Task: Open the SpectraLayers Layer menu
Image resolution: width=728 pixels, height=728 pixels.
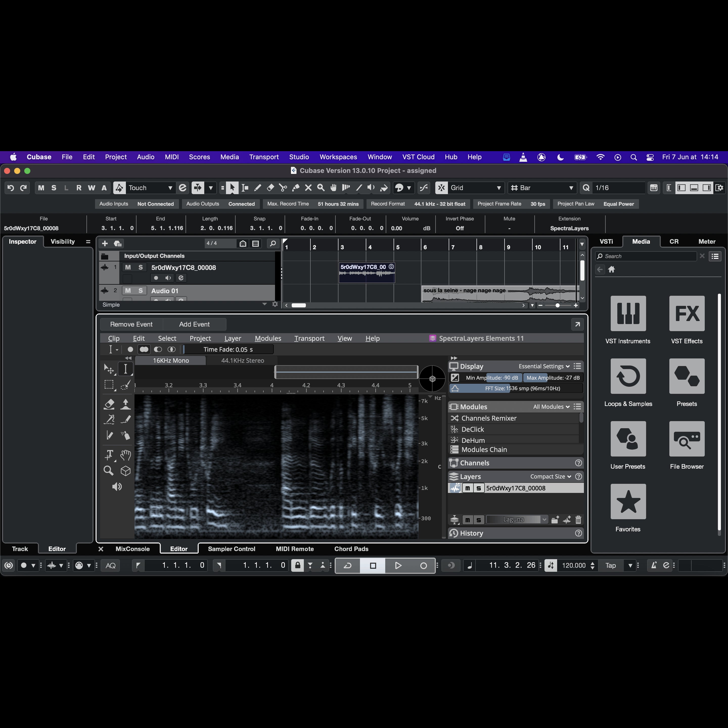Action: (233, 338)
